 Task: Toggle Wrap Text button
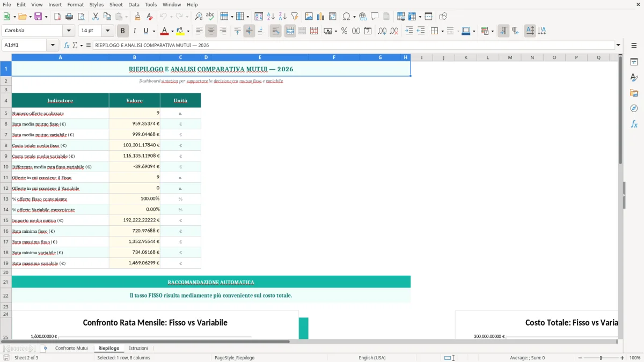tap(275, 31)
